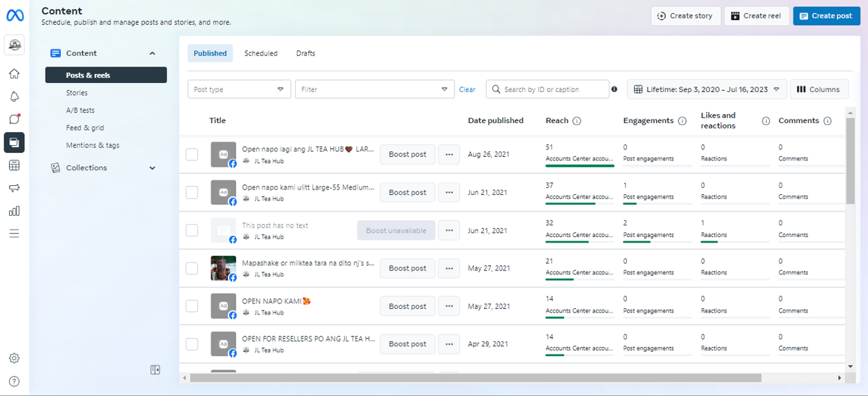Viewport: 868px width, 396px height.
Task: Click the vertical scrollbar of the table
Action: (x=851, y=160)
